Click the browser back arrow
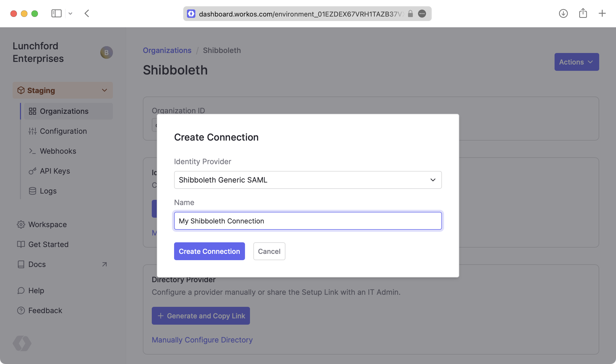This screenshot has height=364, width=616. pyautogui.click(x=87, y=13)
